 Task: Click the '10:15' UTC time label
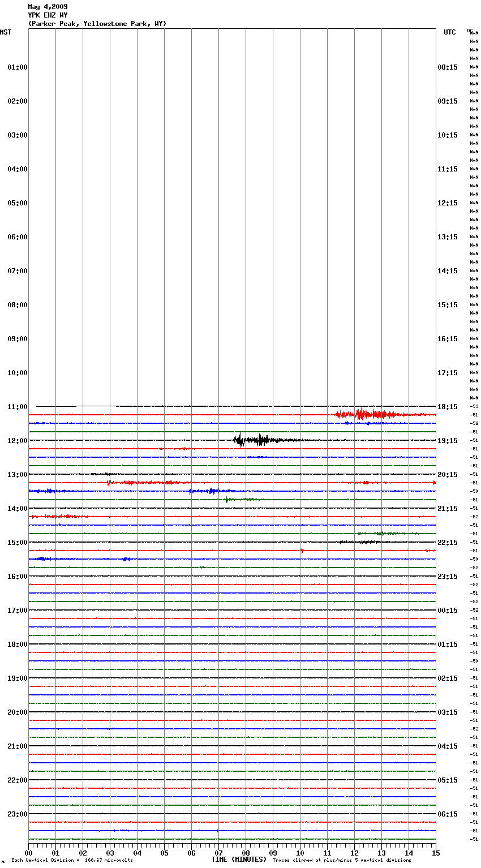[x=448, y=135]
